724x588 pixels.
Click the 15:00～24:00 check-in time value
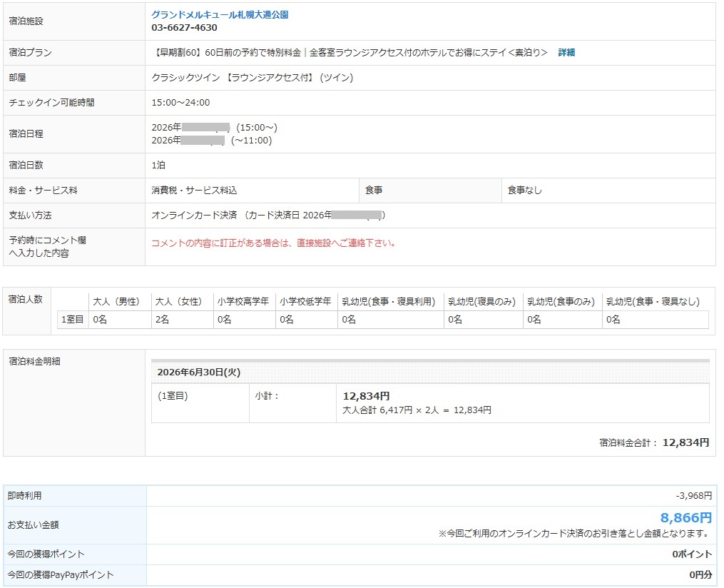click(180, 103)
